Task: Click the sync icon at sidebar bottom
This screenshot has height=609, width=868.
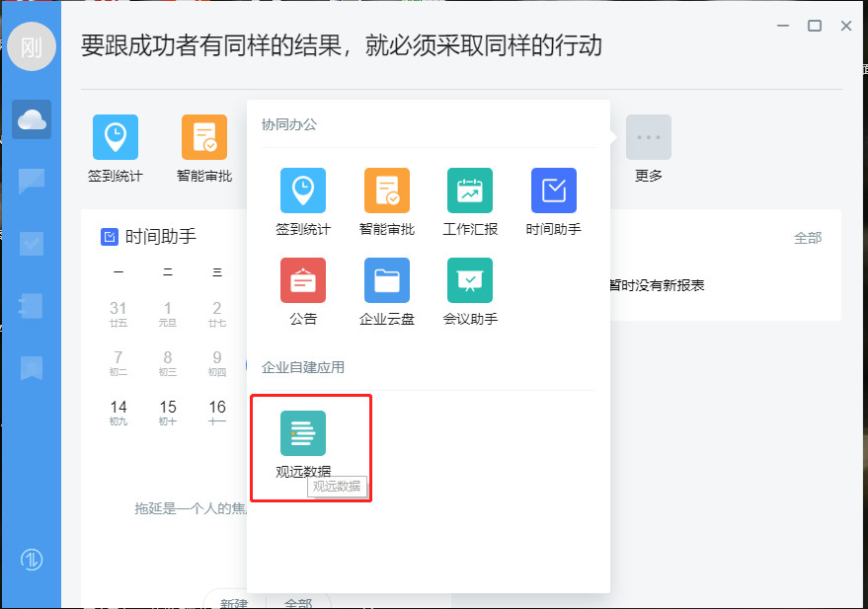Action: pyautogui.click(x=32, y=560)
